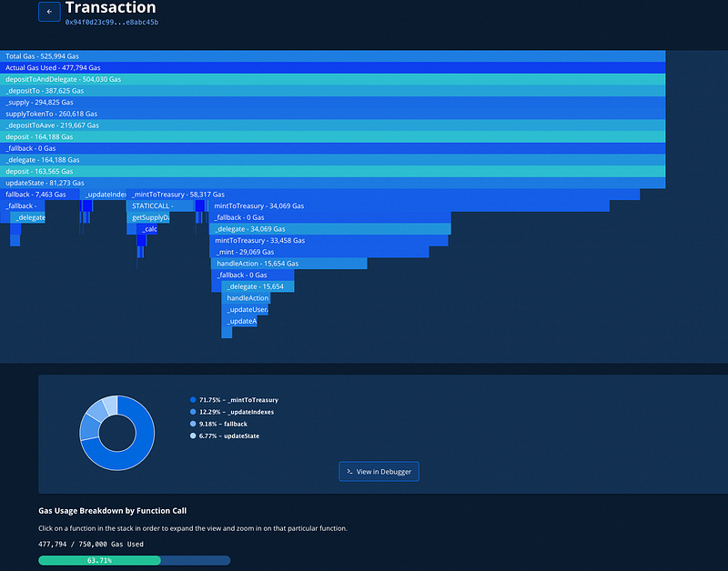Select the mintToTreasury - 33,458 Gas bar
This screenshot has width=728, height=571.
(329, 240)
